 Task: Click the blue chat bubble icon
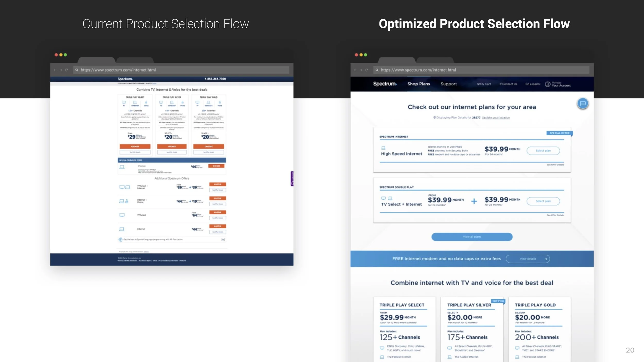pos(583,103)
